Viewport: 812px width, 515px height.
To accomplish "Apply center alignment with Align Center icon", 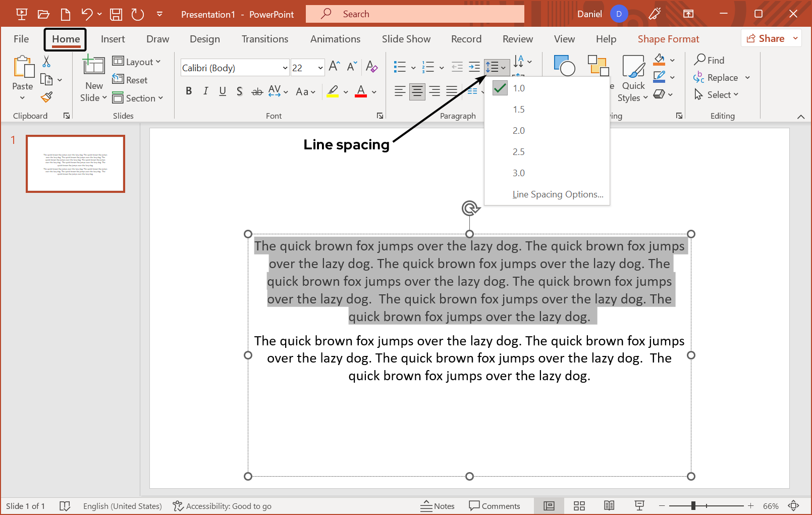I will pos(417,91).
